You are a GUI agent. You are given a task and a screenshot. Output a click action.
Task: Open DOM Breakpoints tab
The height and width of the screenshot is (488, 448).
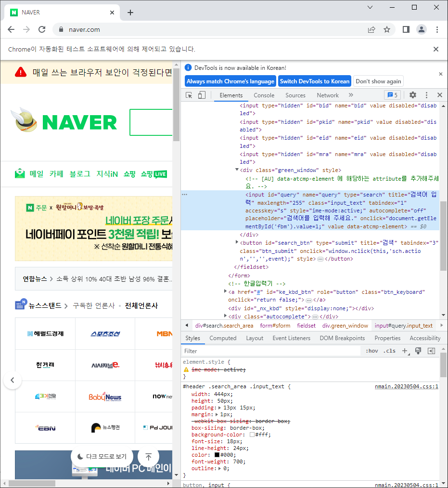[342, 338]
